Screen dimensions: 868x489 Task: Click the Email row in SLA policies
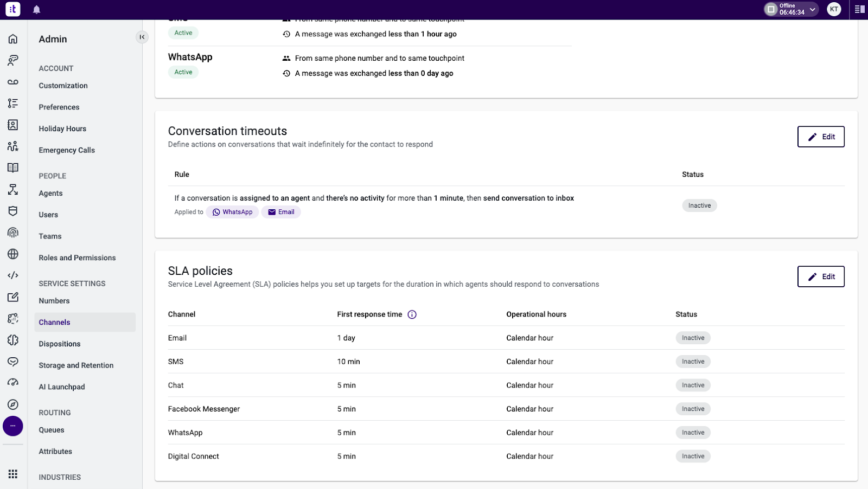click(x=506, y=338)
